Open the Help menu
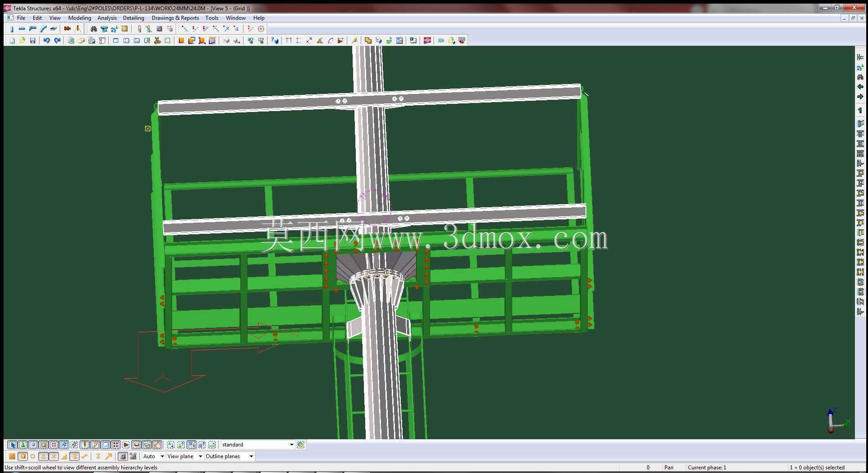Viewport: 868px width, 473px height. (259, 18)
